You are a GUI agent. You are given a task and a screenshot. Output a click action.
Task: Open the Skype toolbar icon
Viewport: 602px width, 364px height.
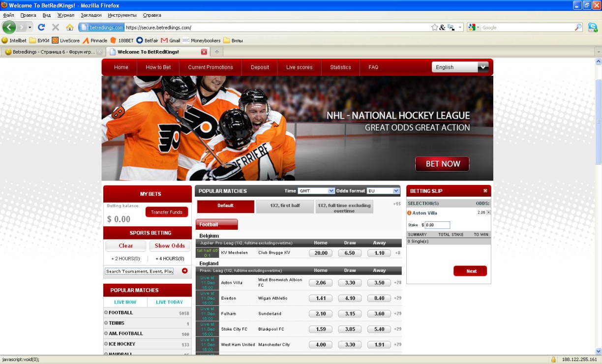coord(593,27)
